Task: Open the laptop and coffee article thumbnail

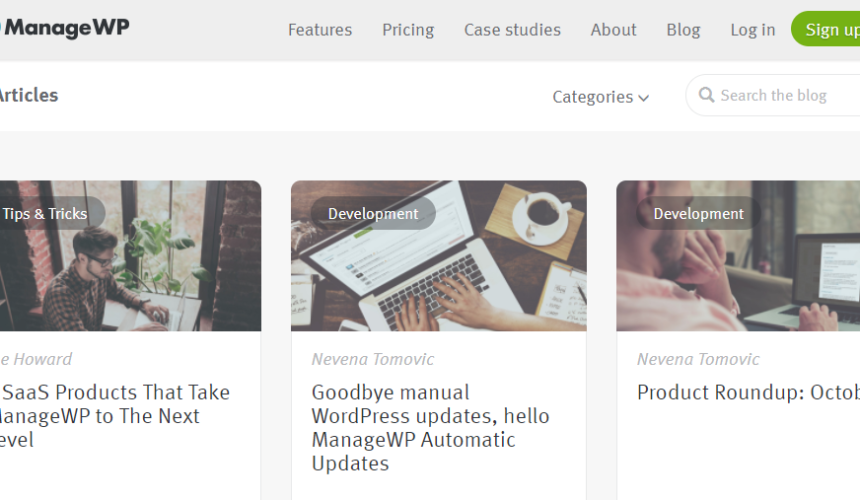Action: [x=439, y=255]
